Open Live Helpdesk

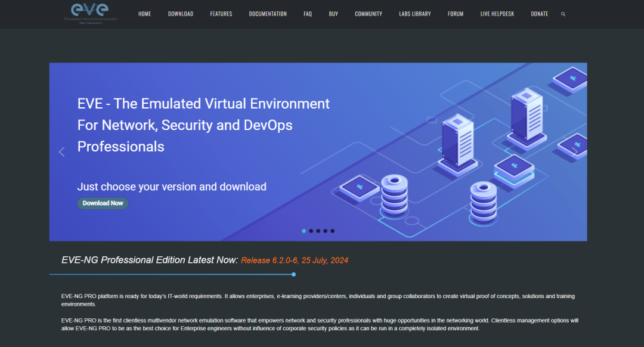pyautogui.click(x=497, y=14)
